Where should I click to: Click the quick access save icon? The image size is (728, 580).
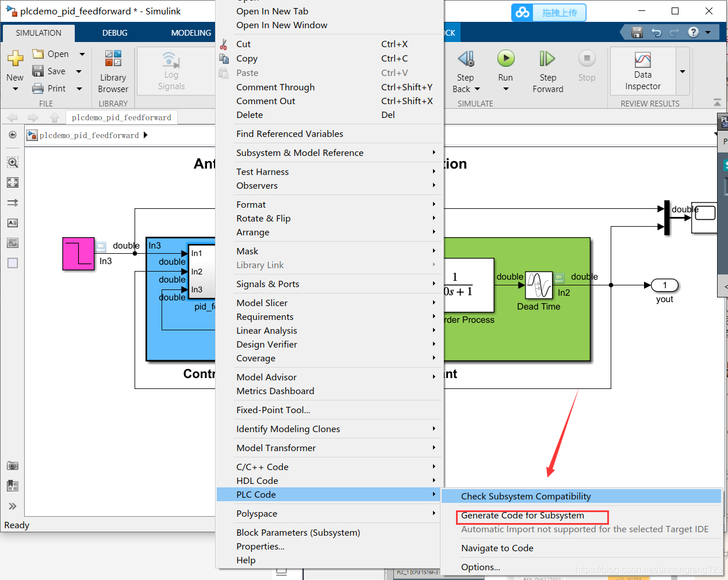click(637, 33)
